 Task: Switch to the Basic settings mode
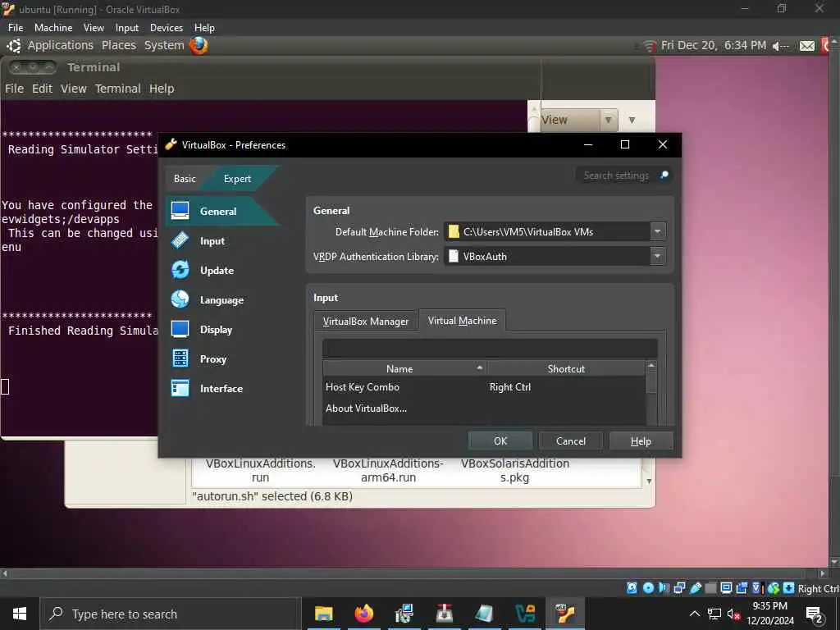coord(185,178)
